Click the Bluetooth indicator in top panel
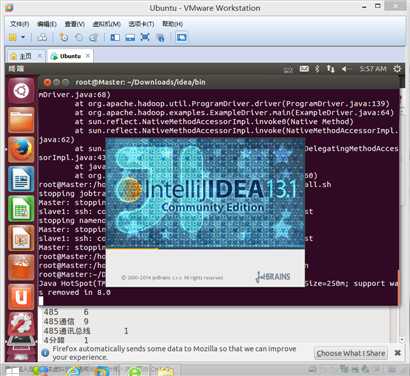The width and height of the screenshot is (410, 376). 317,69
